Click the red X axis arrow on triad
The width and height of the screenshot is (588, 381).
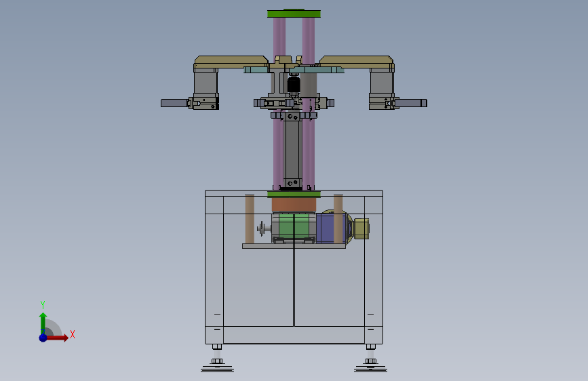point(58,338)
